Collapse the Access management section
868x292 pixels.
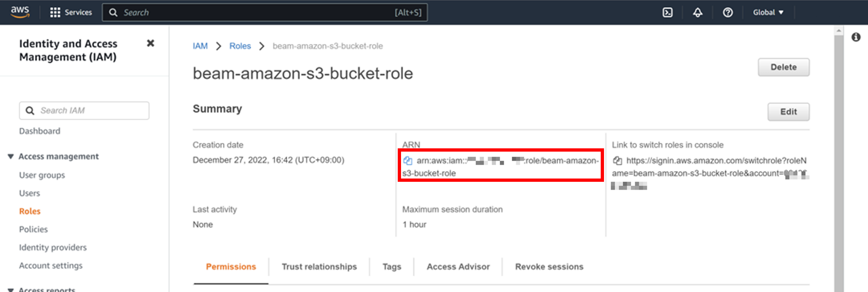pos(11,157)
